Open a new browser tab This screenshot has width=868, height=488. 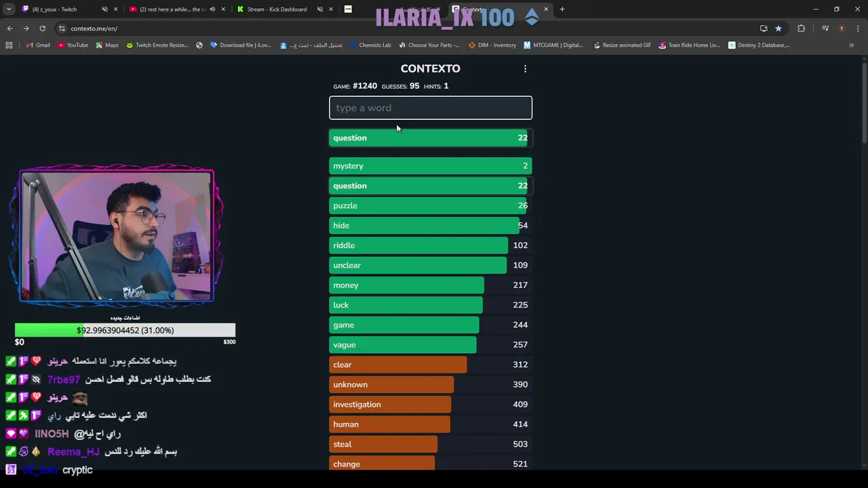(x=562, y=9)
